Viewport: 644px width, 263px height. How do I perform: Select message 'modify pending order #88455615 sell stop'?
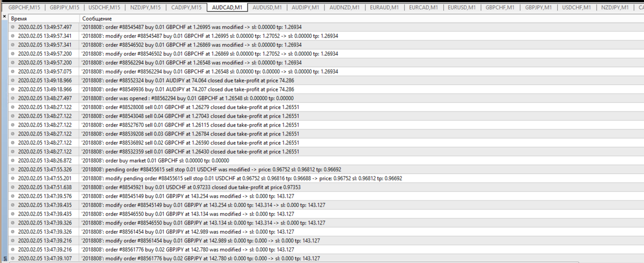pyautogui.click(x=242, y=178)
